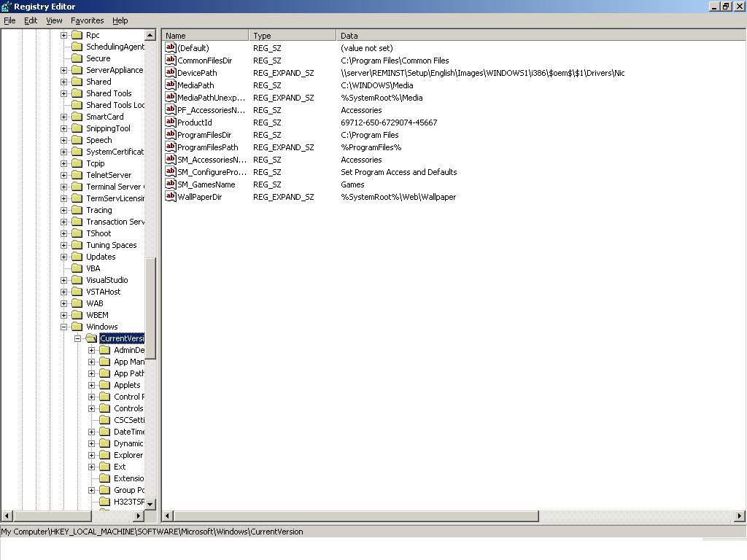
Task: Click the ProgramFilesPath value icon
Action: (x=171, y=147)
